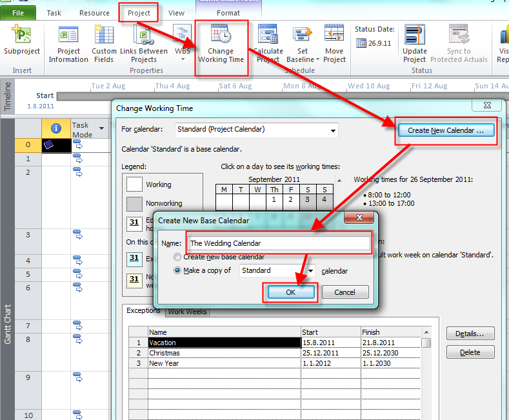Click the Calculate Project icon
This screenshot has height=420, width=509.
click(268, 35)
